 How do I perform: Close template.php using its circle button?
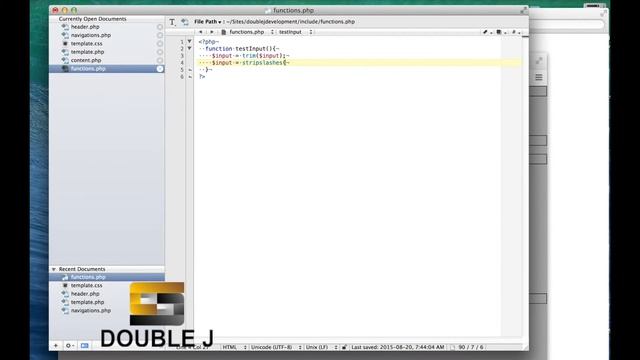(x=160, y=52)
